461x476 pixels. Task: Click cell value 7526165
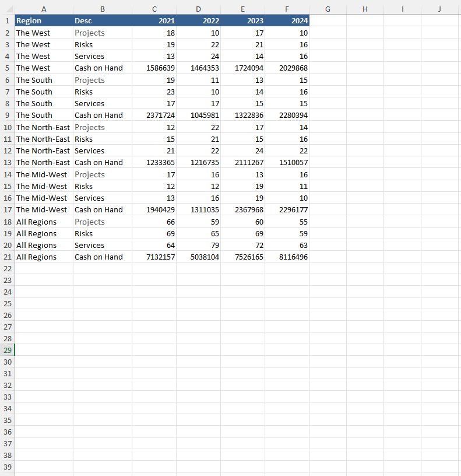click(x=242, y=257)
